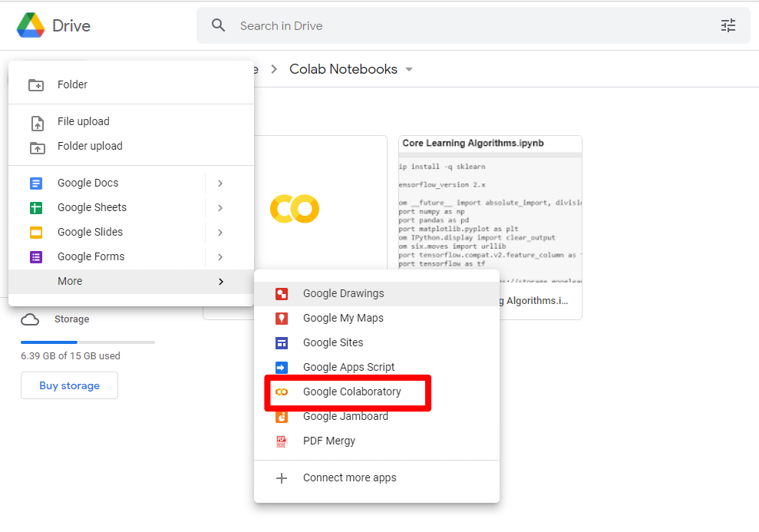
Task: Click the Google Drive logo icon
Action: [x=31, y=25]
